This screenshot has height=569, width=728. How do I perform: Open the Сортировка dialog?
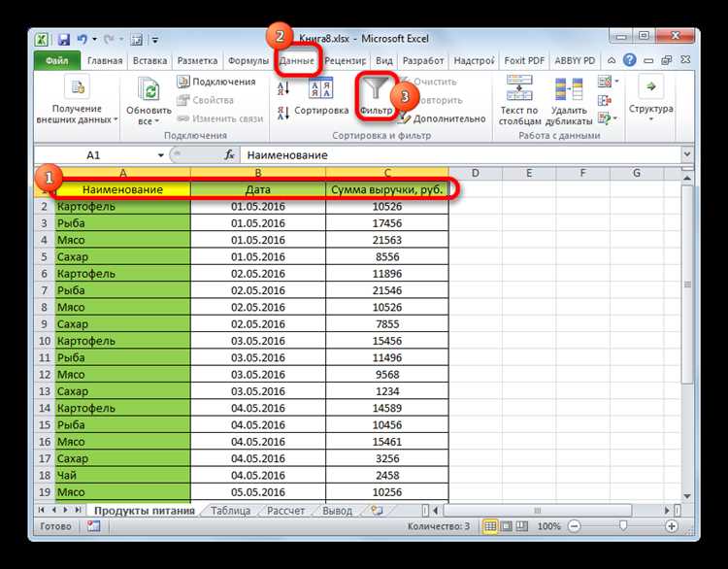[x=321, y=97]
